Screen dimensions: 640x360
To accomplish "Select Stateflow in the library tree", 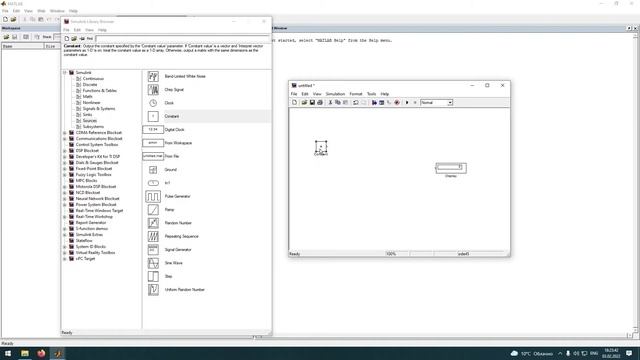I will [84, 241].
